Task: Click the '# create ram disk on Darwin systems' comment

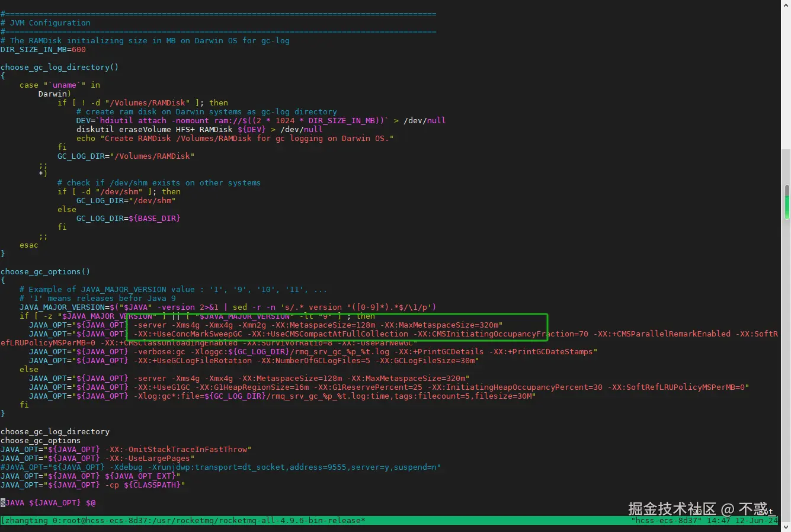Action: (x=207, y=111)
